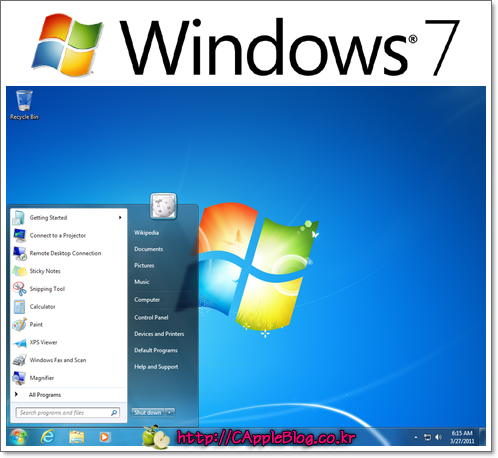498x458 pixels.
Task: Click the network tray icon
Action: 427,437
